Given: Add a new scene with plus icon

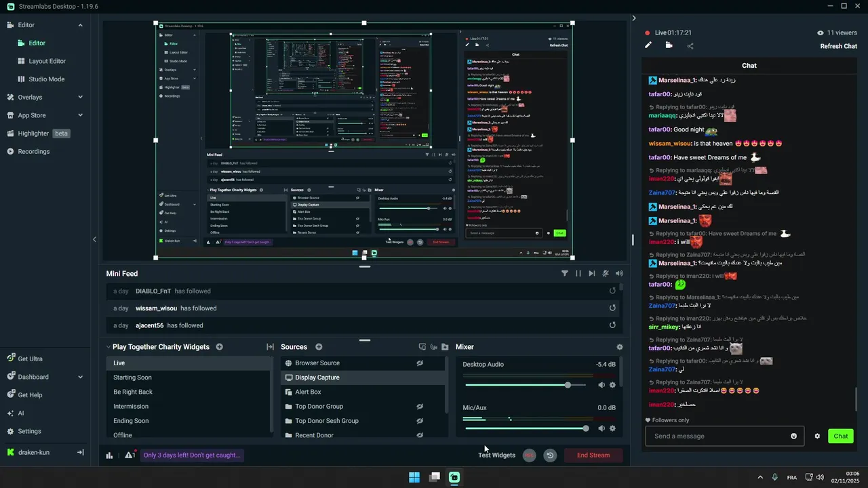Looking at the screenshot, I should [219, 347].
